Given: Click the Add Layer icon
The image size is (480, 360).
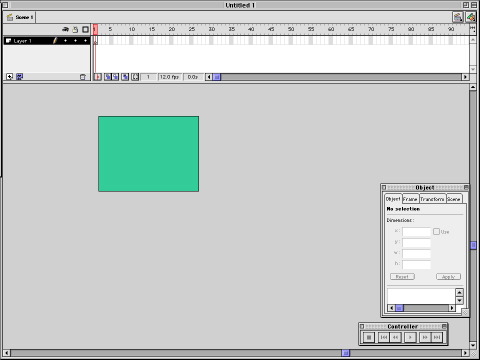Looking at the screenshot, I should (10, 77).
